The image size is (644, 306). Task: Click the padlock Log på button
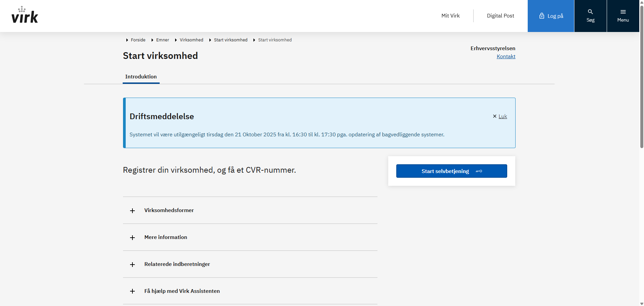point(551,16)
